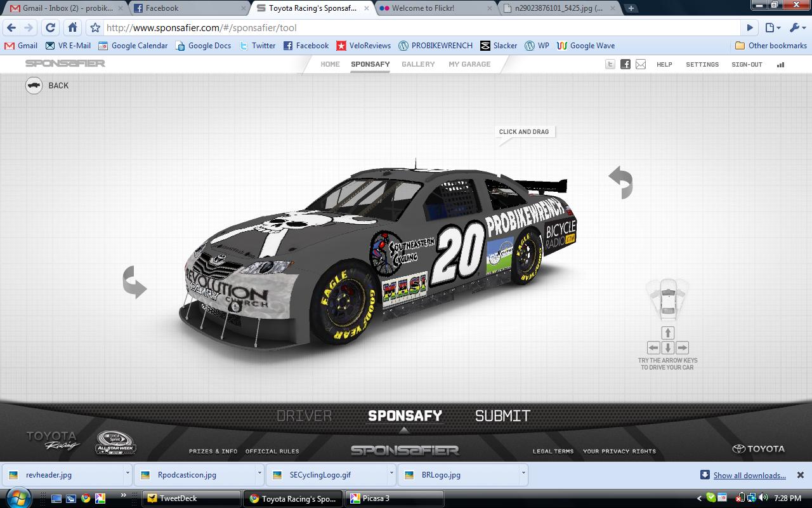This screenshot has width=812, height=508.
Task: Expand the revheader.jpg download options arrow
Action: pos(128,474)
